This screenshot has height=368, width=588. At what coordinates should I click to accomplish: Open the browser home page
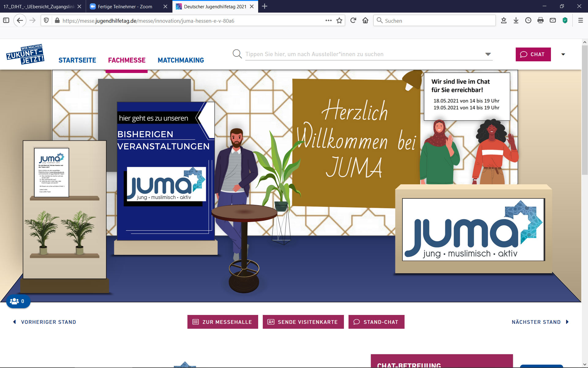point(365,21)
